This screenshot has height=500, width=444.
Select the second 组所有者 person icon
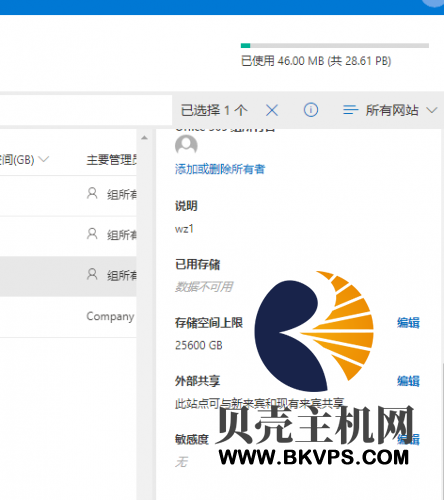92,234
